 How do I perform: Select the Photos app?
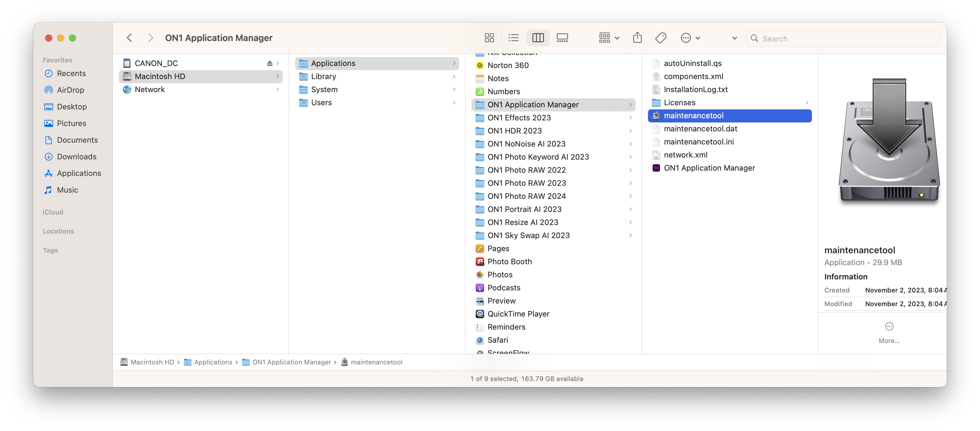click(x=554, y=275)
